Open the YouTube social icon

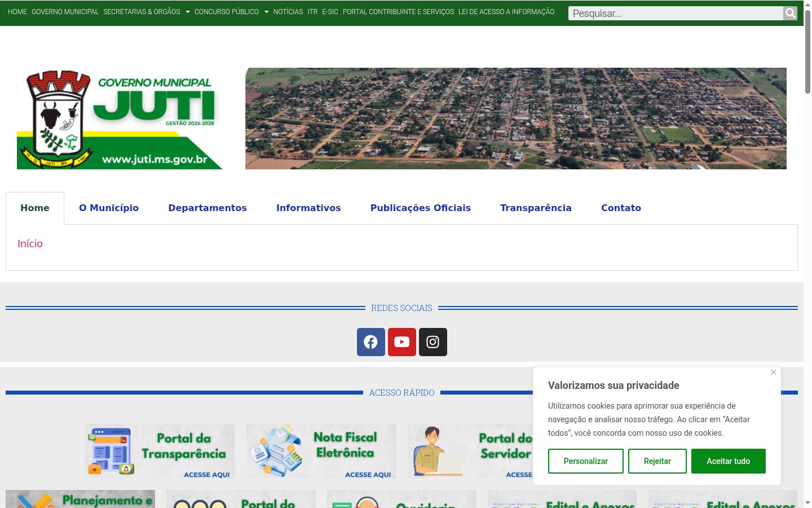(402, 342)
